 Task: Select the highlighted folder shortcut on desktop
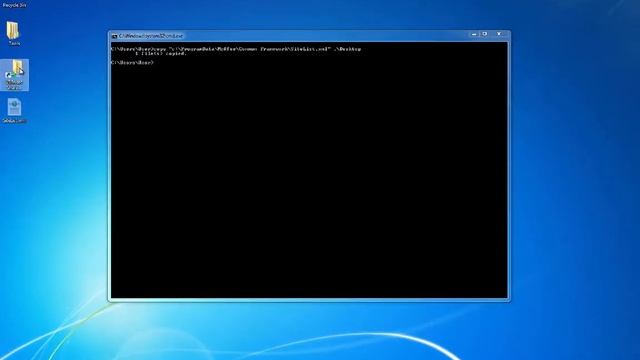tap(14, 75)
